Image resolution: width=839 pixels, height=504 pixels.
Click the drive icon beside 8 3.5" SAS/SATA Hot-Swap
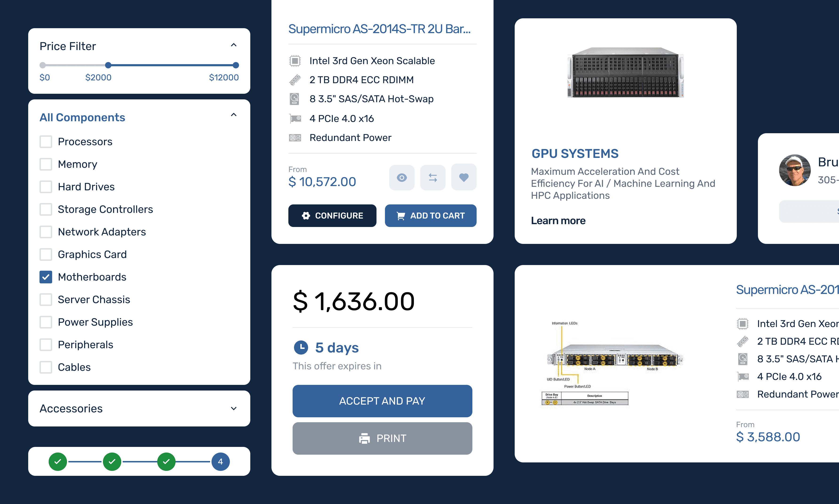(294, 99)
